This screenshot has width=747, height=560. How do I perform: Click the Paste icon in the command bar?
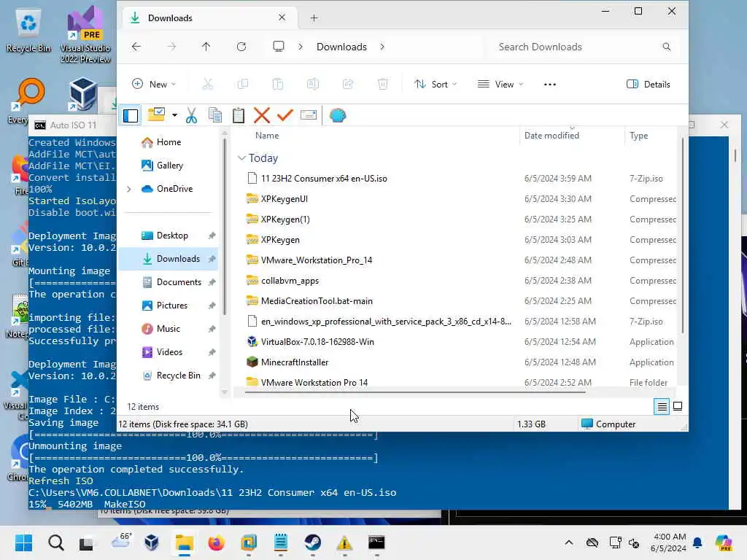pyautogui.click(x=278, y=85)
